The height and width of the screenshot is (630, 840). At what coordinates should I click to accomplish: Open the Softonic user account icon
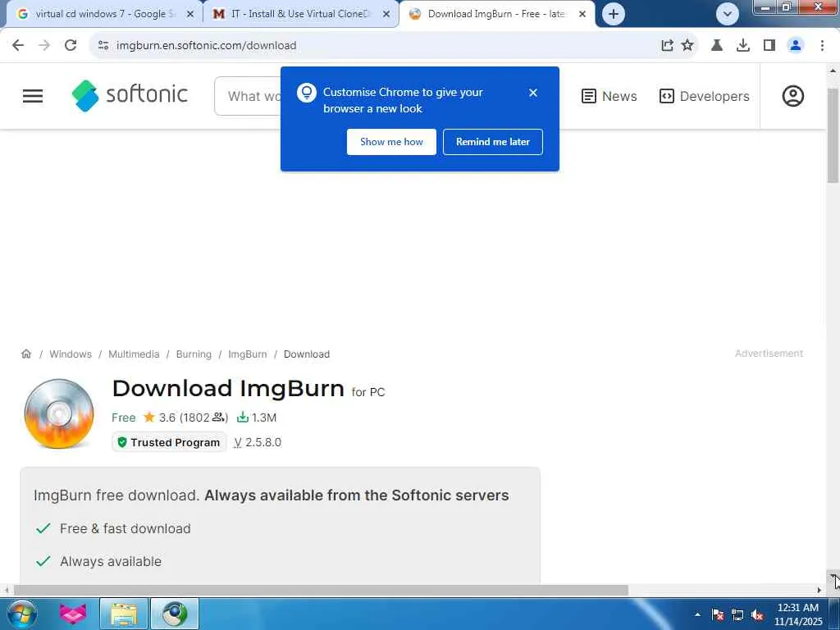[793, 96]
